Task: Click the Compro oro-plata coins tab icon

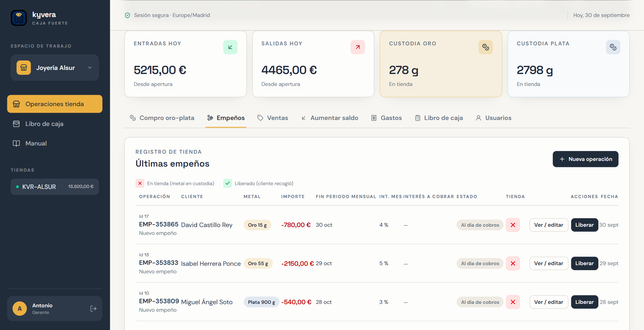Action: click(x=133, y=118)
